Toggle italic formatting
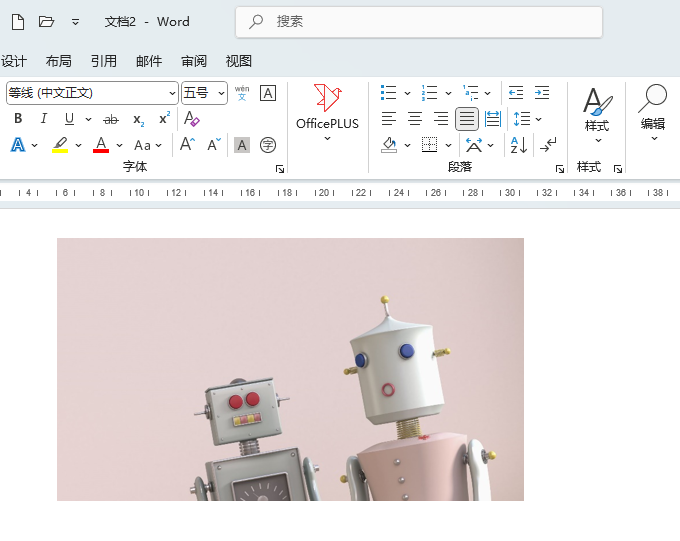The image size is (680, 541). [43, 118]
